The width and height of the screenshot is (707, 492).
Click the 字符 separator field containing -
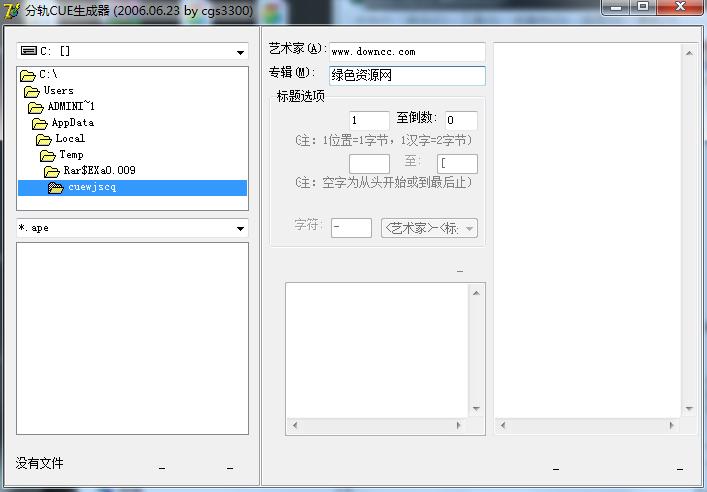pos(351,228)
